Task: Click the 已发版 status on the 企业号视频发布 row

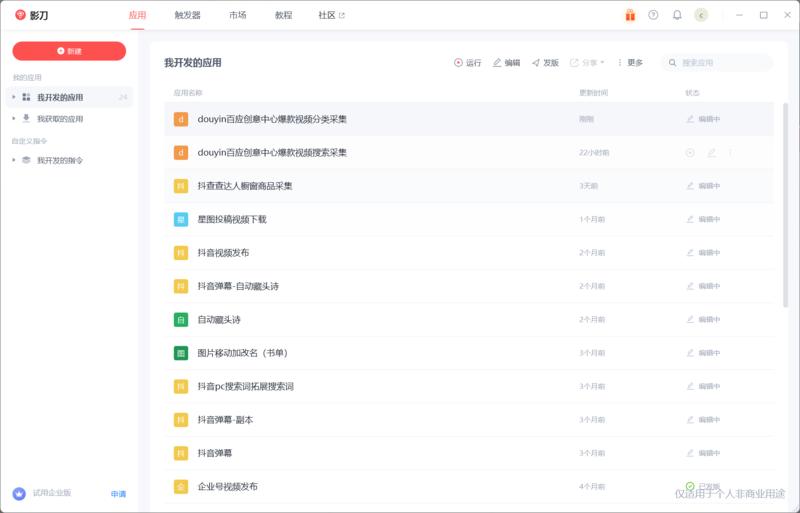Action: coord(703,486)
